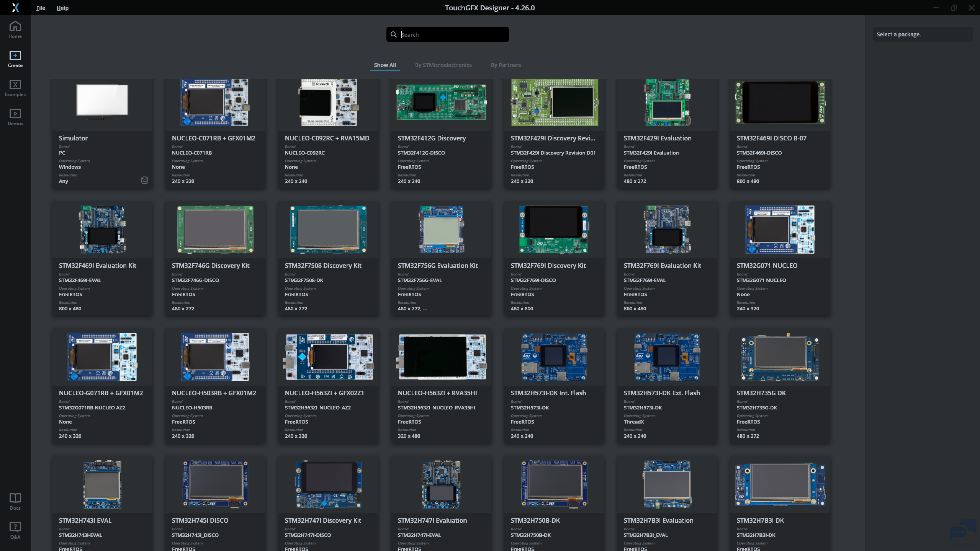Choose 'STM32F412G Discovery' package title
Screen dimensions: 980x551
pos(432,138)
